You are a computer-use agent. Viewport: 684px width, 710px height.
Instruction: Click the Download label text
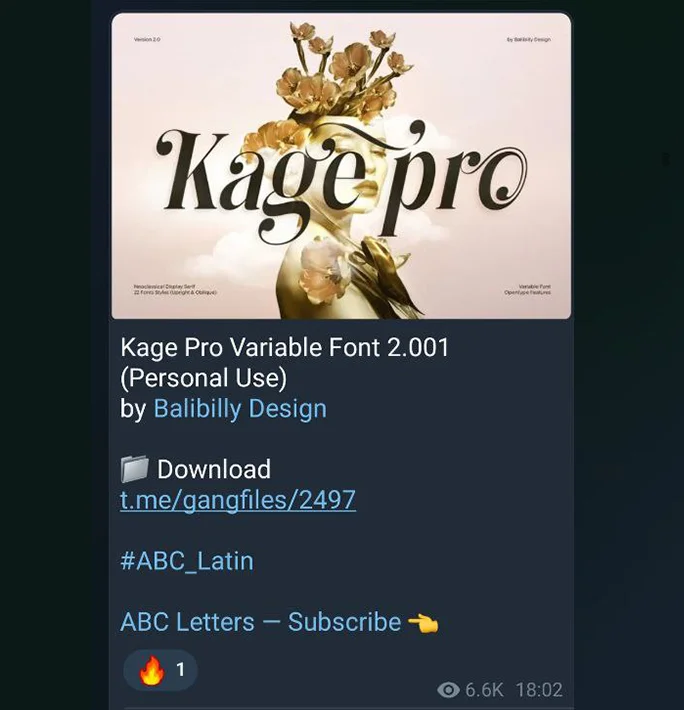click(x=214, y=469)
